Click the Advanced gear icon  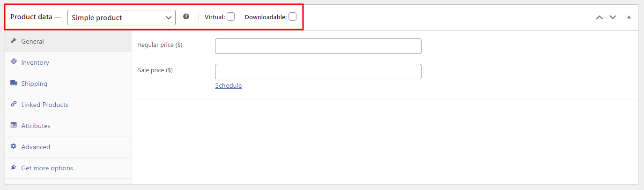(x=14, y=146)
